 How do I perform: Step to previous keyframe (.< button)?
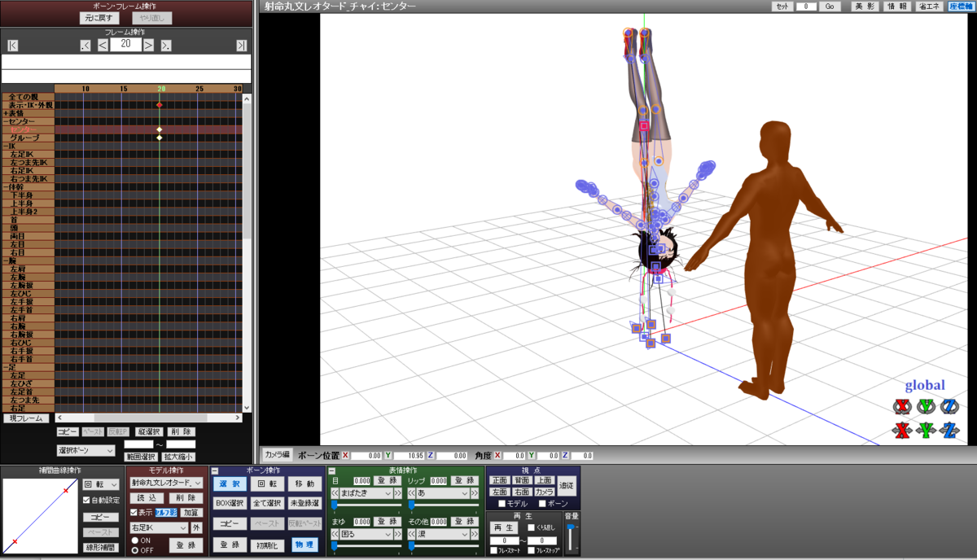[86, 45]
